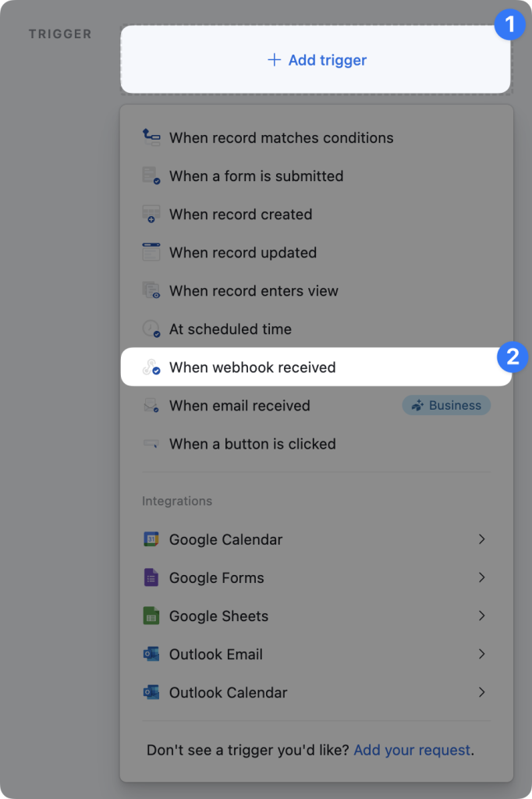Image resolution: width=532 pixels, height=799 pixels.
Task: Click the Outlook Email icon
Action: (151, 654)
